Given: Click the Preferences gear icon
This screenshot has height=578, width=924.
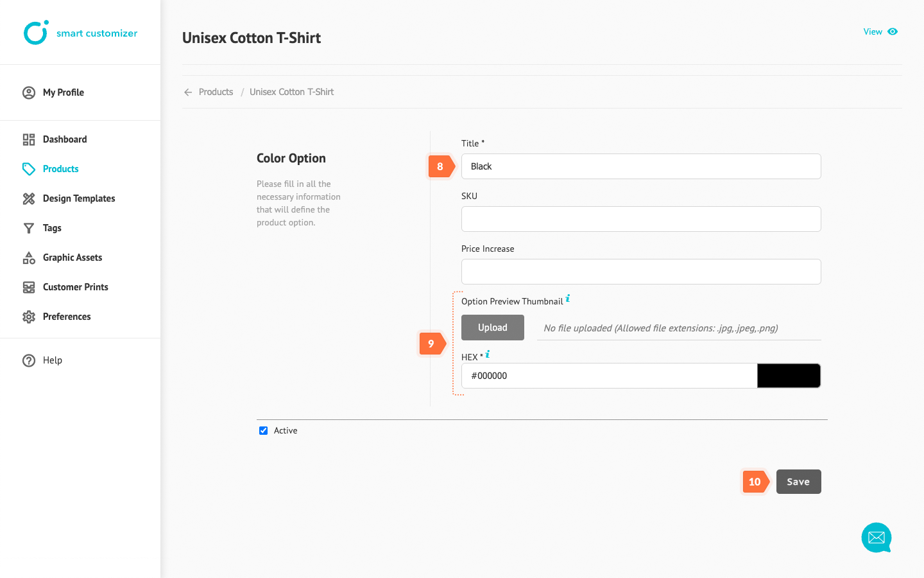Looking at the screenshot, I should 29,317.
